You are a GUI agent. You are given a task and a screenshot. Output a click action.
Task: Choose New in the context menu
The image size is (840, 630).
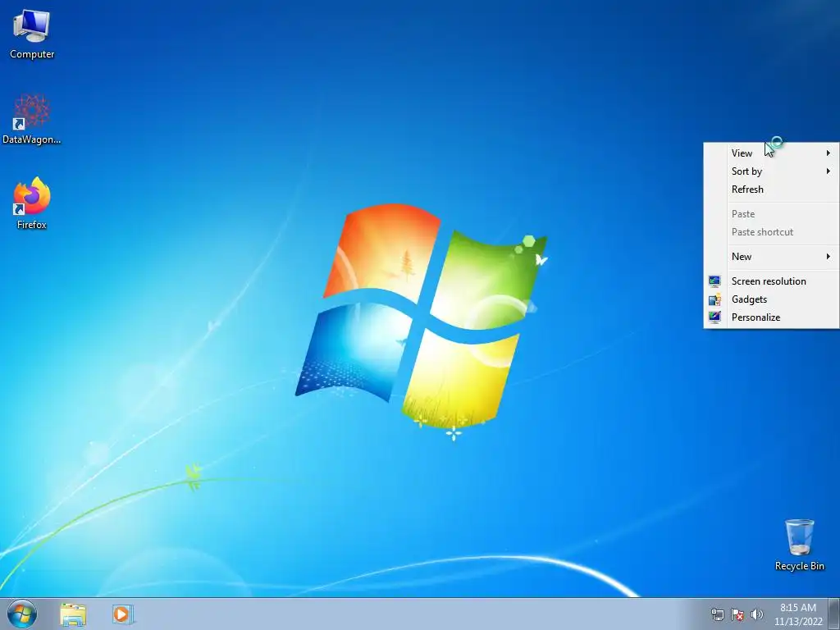771,257
